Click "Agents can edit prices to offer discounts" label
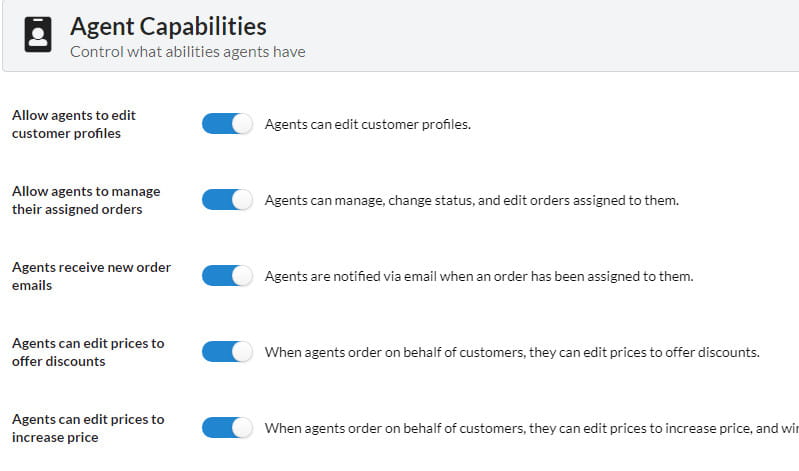The height and width of the screenshot is (471, 799). [88, 352]
